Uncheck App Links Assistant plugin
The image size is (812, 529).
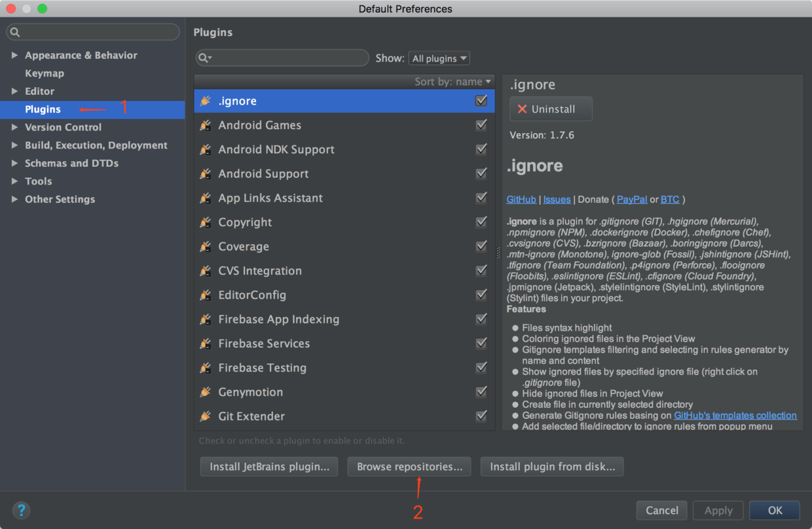coord(481,197)
